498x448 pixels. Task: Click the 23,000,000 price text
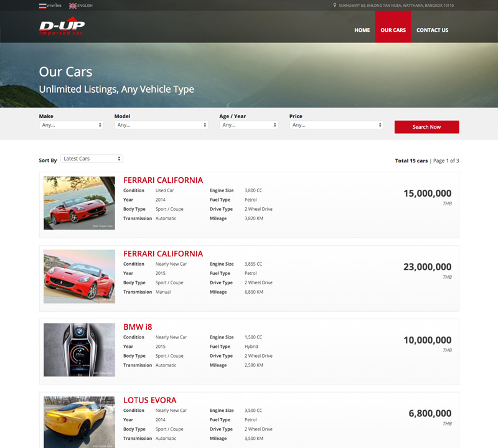tap(427, 267)
